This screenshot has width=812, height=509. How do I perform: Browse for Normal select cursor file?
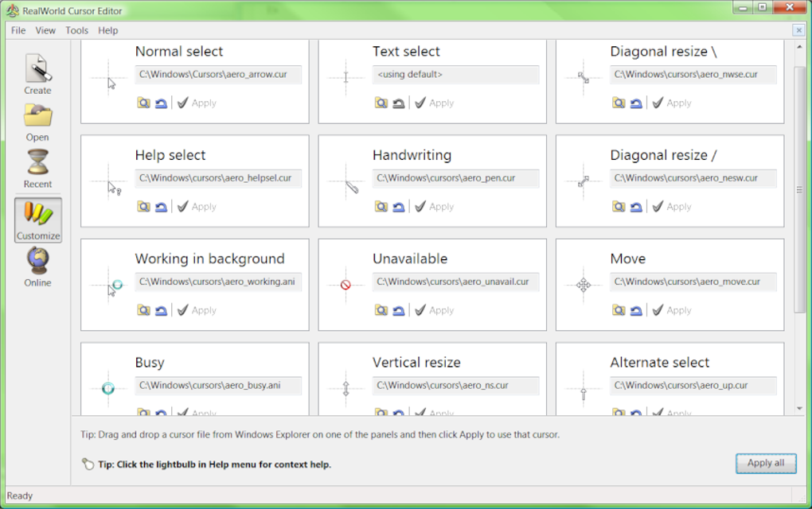coord(143,103)
